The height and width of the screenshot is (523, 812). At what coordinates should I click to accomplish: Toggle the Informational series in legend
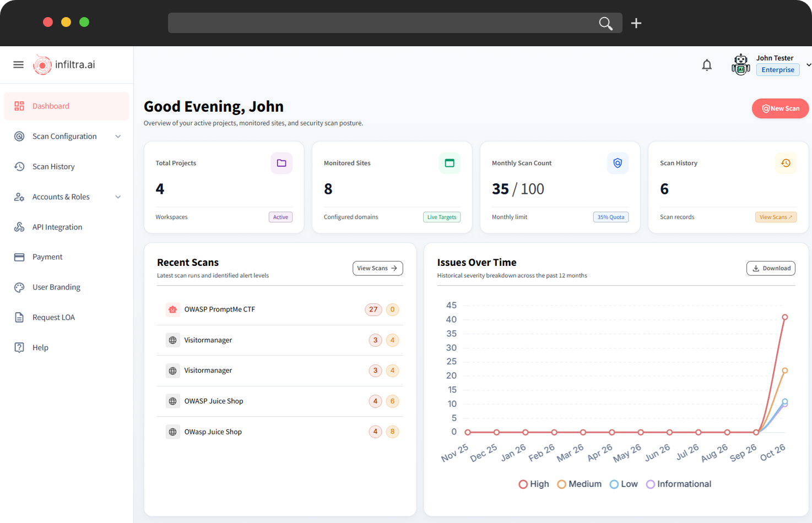pyautogui.click(x=679, y=484)
